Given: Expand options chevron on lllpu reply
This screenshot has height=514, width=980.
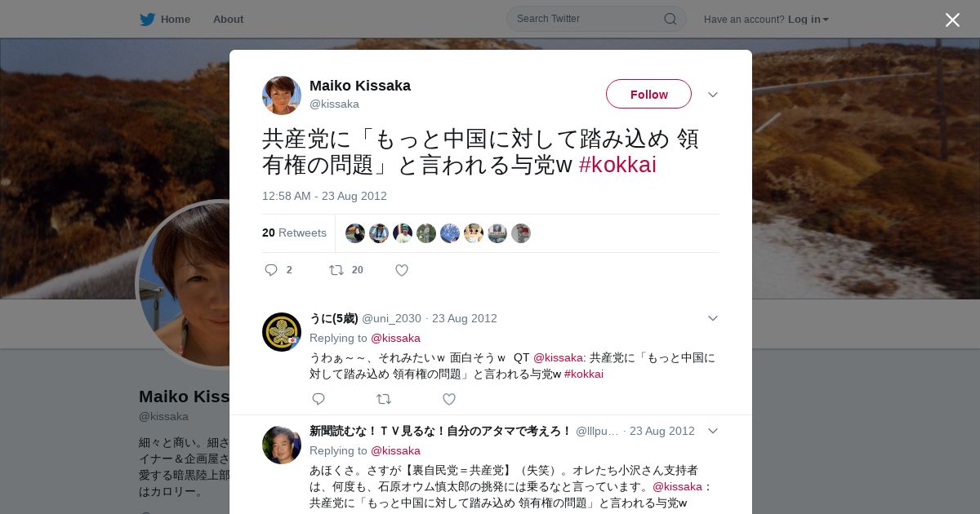Looking at the screenshot, I should tap(713, 431).
